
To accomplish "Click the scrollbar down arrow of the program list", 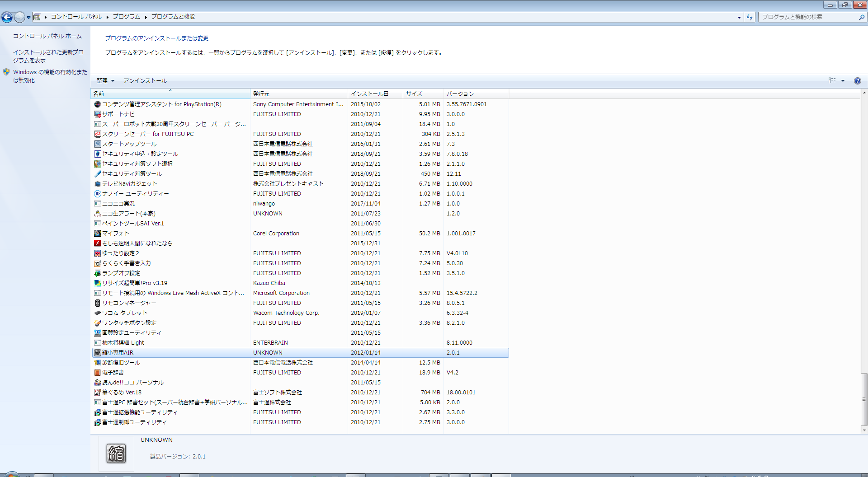I will [x=864, y=430].
